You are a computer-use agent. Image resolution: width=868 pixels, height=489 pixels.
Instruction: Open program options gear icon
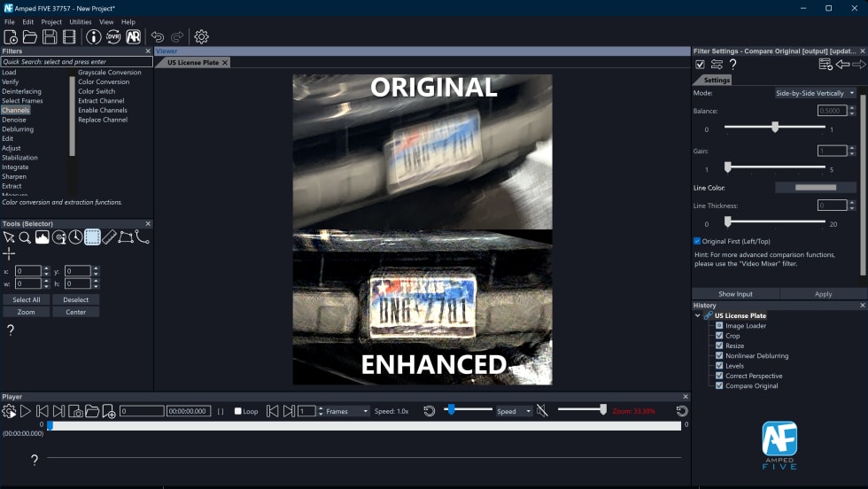[202, 37]
